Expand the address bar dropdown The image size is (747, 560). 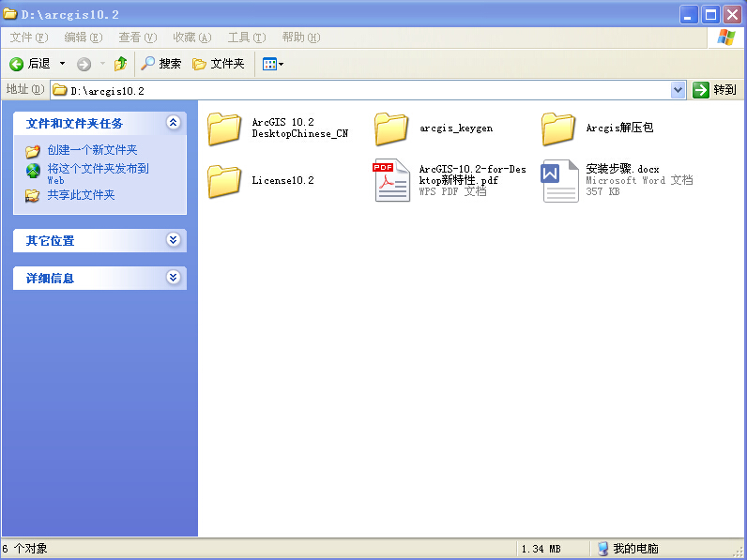678,89
